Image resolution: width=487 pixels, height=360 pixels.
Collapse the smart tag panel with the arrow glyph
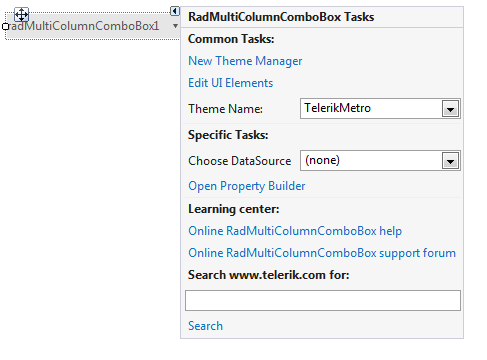coord(175,11)
